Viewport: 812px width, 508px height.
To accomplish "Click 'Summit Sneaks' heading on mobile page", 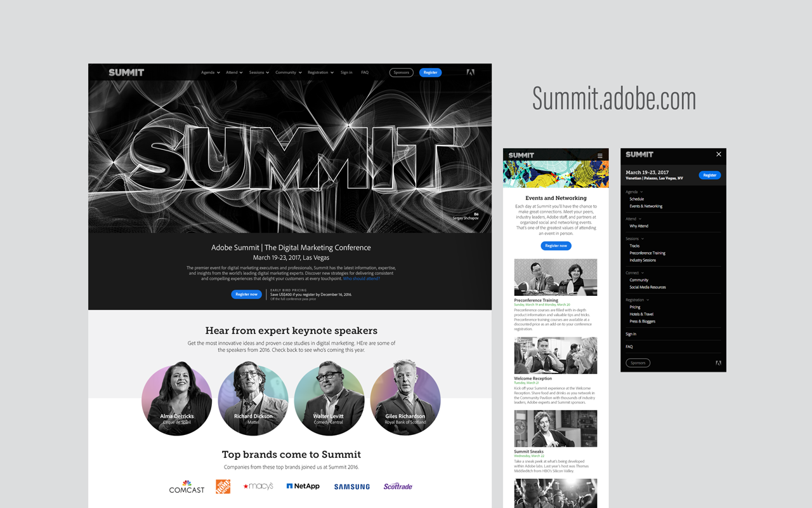I will point(529,451).
